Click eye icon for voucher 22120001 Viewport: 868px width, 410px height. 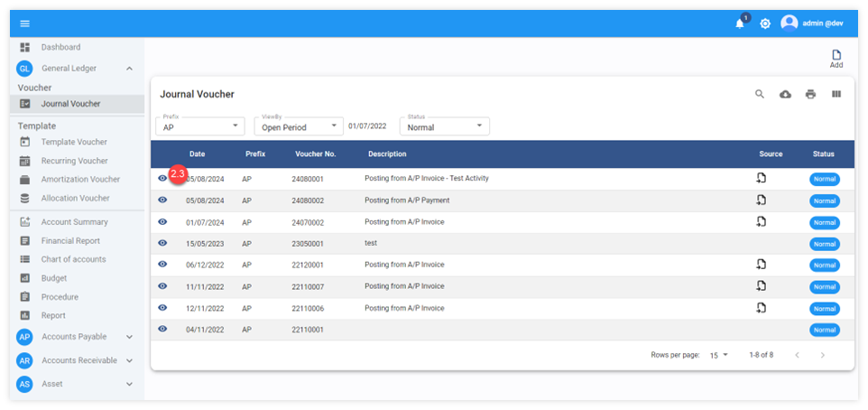pyautogui.click(x=162, y=264)
